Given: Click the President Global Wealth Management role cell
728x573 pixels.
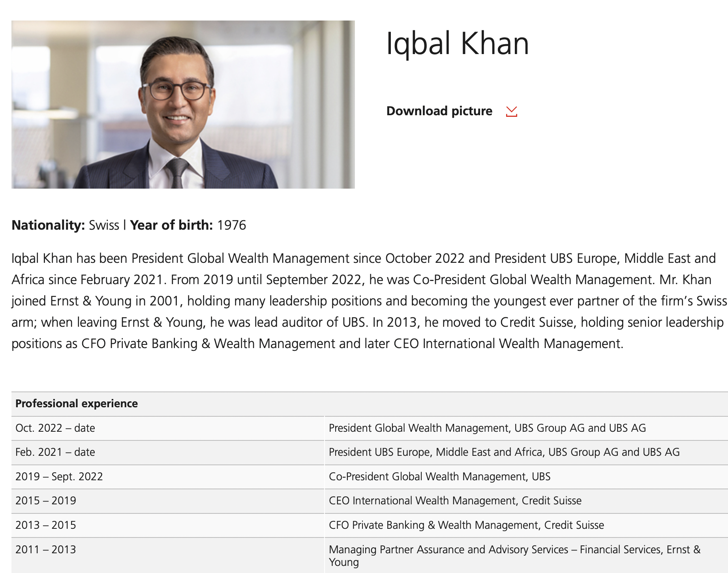Looking at the screenshot, I should click(x=487, y=428).
